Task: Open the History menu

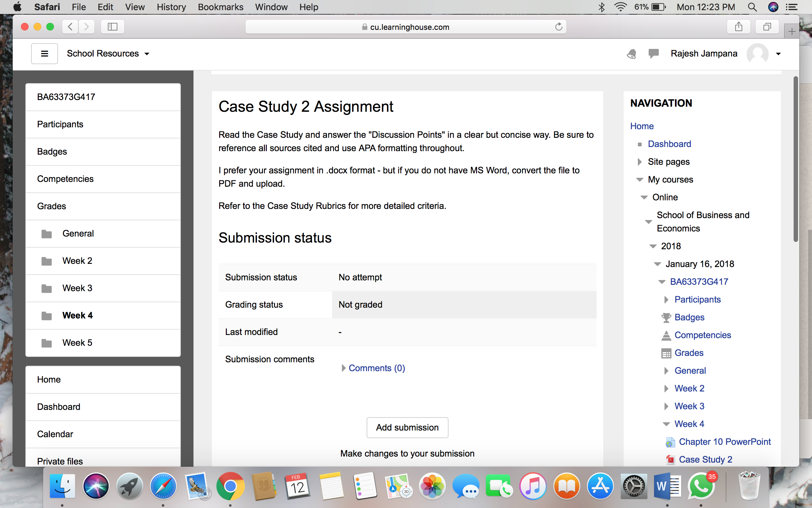Action: pos(171,7)
